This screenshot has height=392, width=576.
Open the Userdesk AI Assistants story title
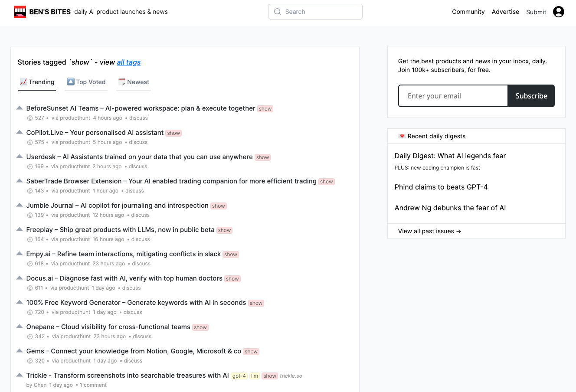139,157
